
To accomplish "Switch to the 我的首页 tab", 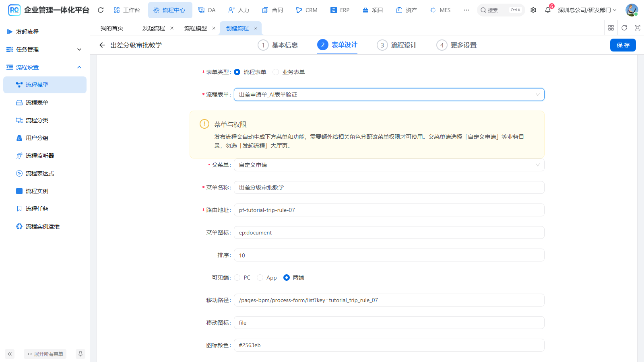I will pyautogui.click(x=112, y=28).
